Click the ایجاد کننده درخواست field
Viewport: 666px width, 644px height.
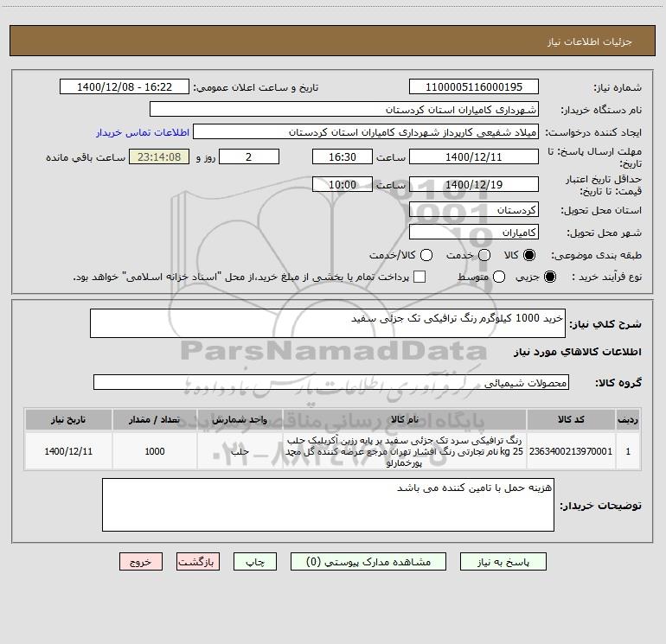click(366, 131)
